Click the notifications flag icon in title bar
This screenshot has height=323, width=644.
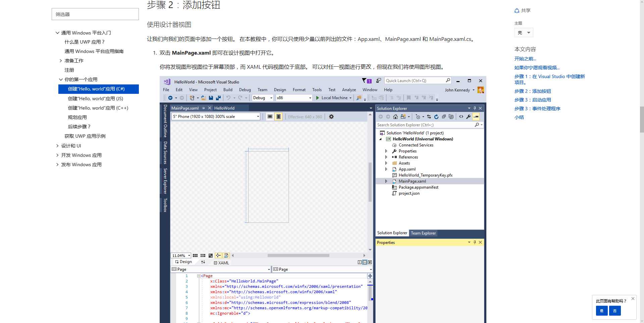point(365,81)
